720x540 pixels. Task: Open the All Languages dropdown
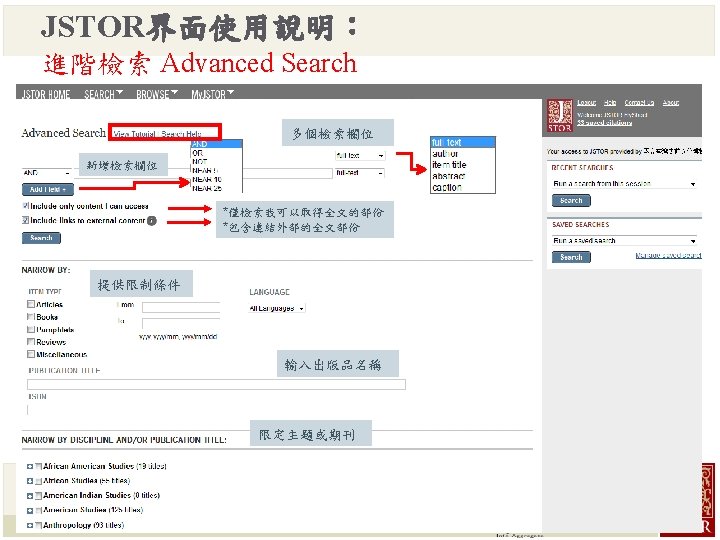277,309
